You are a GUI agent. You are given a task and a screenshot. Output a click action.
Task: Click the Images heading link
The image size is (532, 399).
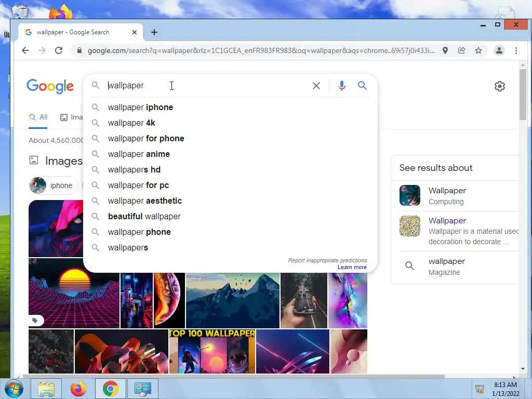coord(64,161)
